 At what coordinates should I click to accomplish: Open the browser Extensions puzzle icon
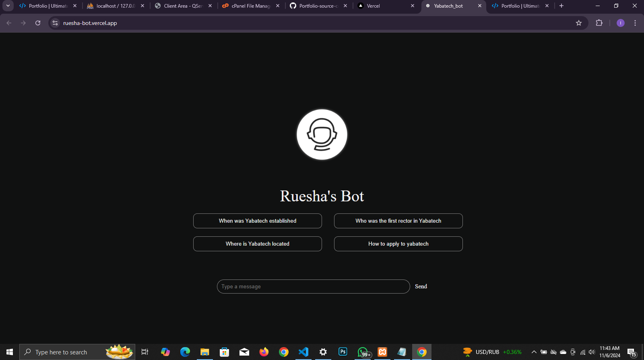point(599,23)
